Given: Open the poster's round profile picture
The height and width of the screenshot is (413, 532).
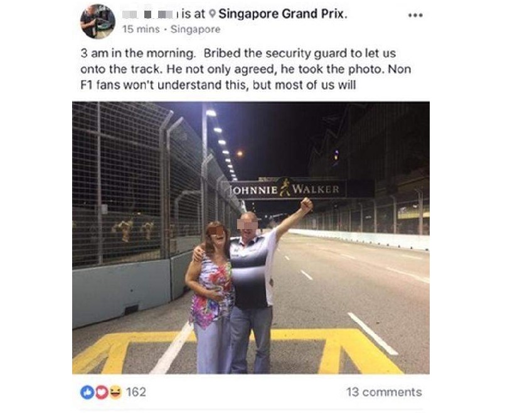Looking at the screenshot, I should tap(98, 21).
